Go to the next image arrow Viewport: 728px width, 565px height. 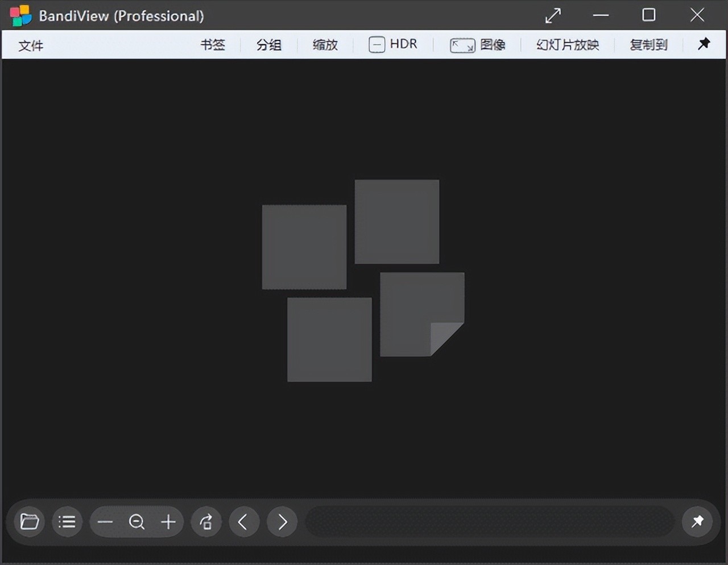coord(282,521)
